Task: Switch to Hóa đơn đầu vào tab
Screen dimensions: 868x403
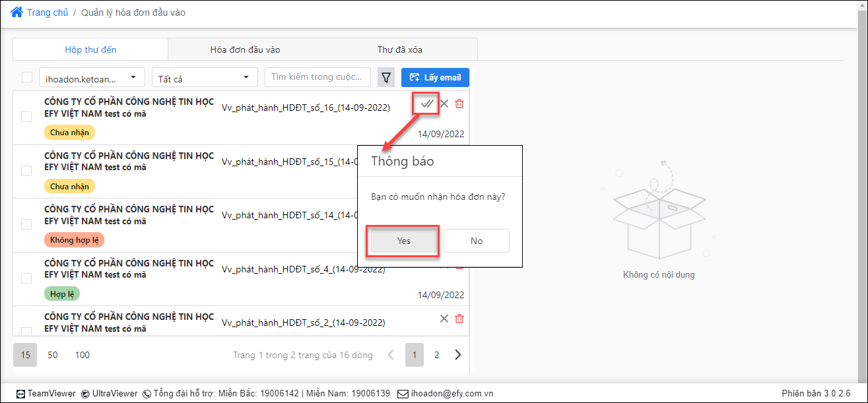Action: [246, 49]
